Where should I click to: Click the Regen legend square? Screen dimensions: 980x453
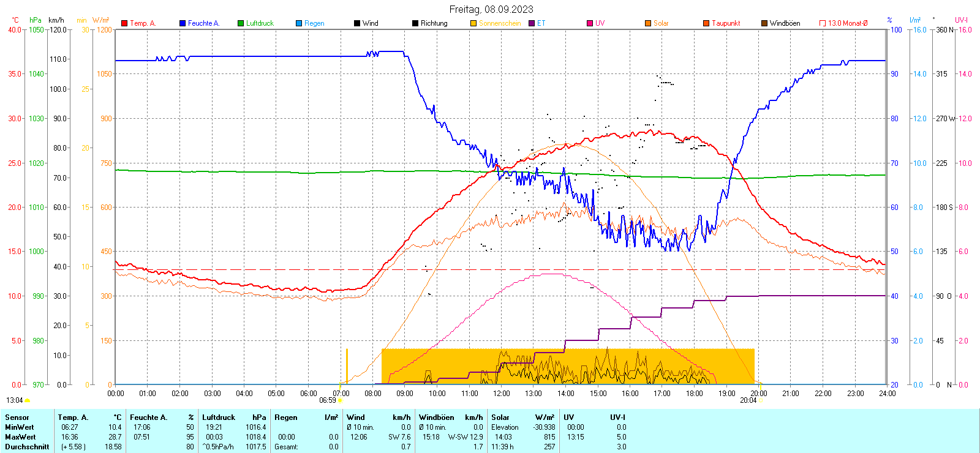pos(299,23)
